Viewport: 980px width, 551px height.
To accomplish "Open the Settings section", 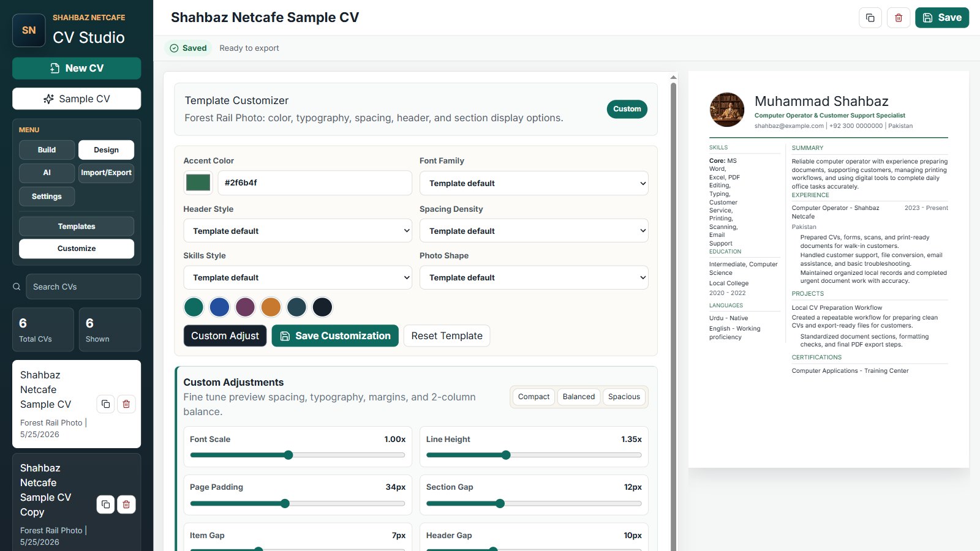I will tap(47, 197).
